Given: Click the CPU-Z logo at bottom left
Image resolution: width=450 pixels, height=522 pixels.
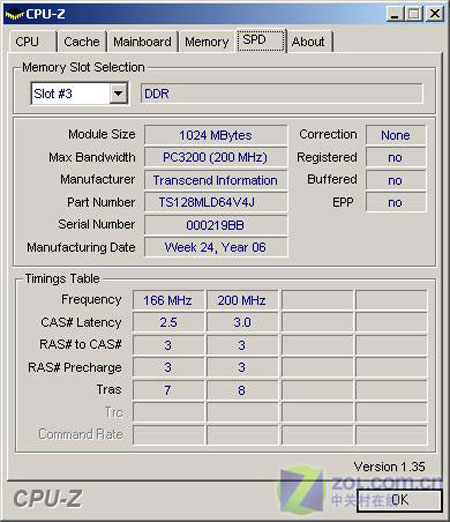Looking at the screenshot, I should point(48,499).
